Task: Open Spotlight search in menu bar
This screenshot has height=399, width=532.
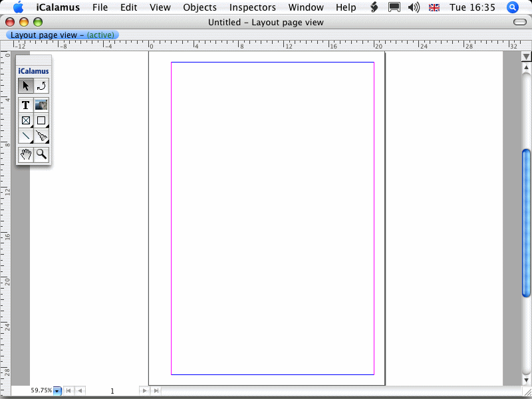Action: [x=512, y=7]
